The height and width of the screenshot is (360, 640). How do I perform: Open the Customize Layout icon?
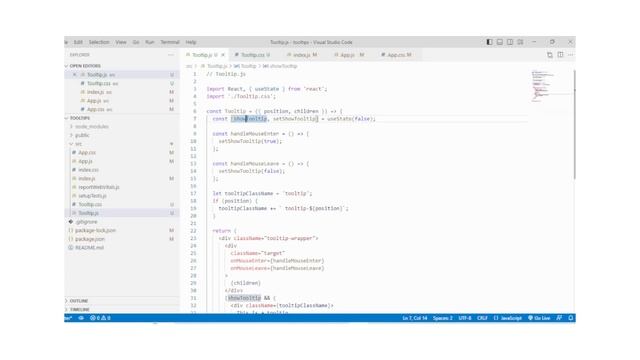pos(520,42)
